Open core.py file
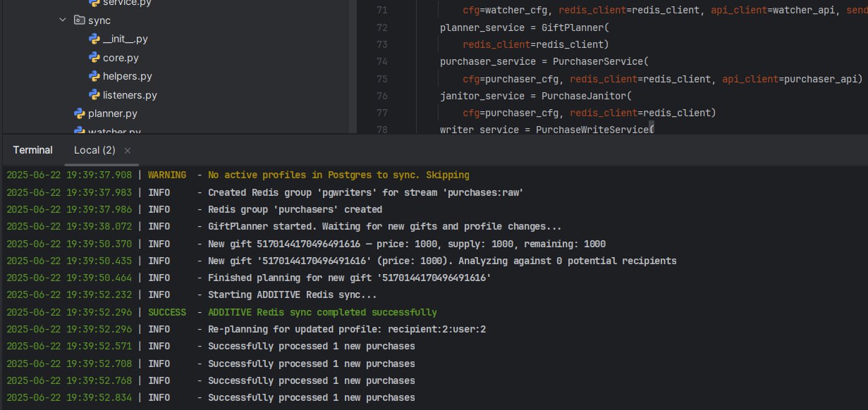 click(121, 58)
